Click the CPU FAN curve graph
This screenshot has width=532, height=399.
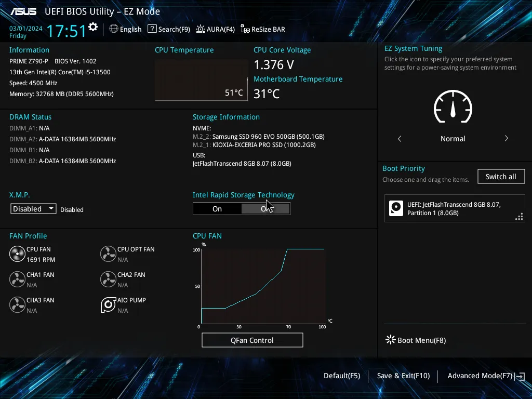[263, 286]
